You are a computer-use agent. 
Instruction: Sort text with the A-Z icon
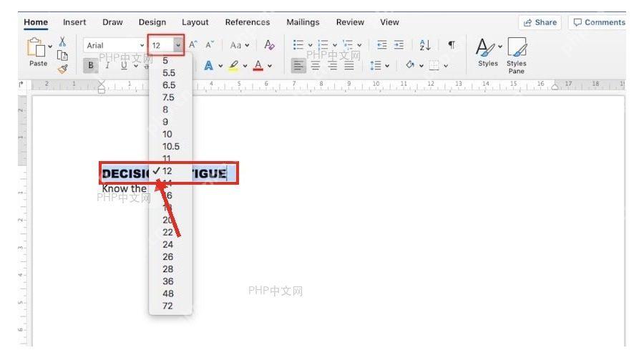click(425, 45)
